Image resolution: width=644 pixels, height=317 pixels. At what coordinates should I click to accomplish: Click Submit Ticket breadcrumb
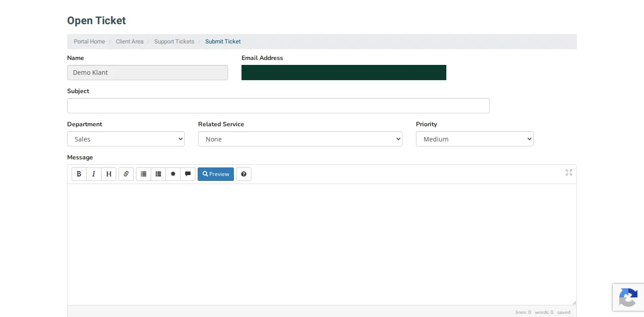pos(223,42)
